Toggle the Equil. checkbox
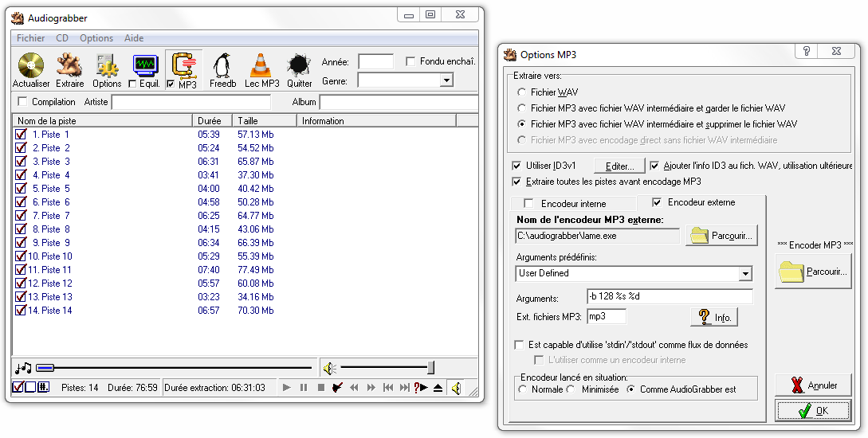 tap(132, 84)
